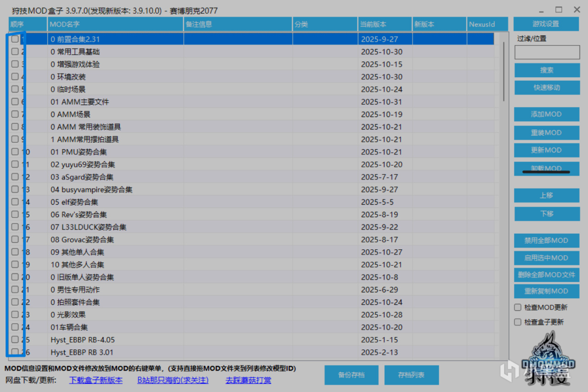Select the 09 其他单人合集 mod name

pyautogui.click(x=77, y=252)
